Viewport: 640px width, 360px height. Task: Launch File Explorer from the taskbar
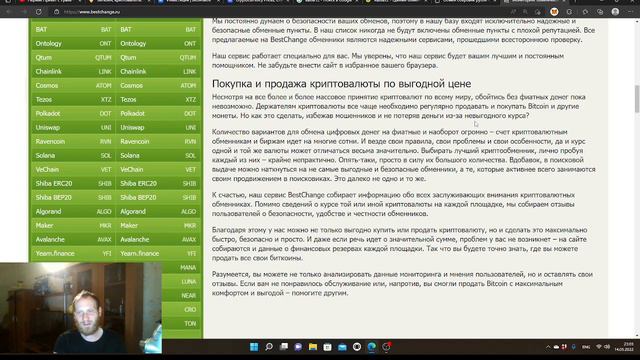pos(313,347)
